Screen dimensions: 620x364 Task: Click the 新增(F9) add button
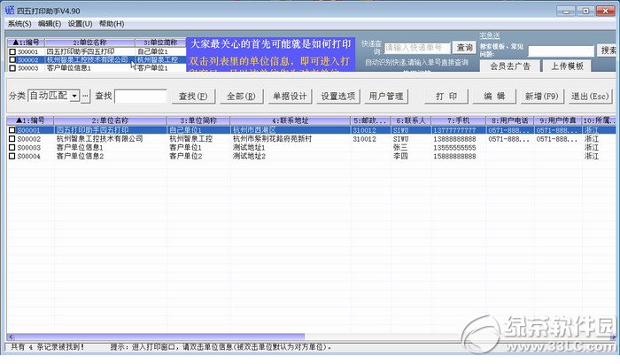542,96
